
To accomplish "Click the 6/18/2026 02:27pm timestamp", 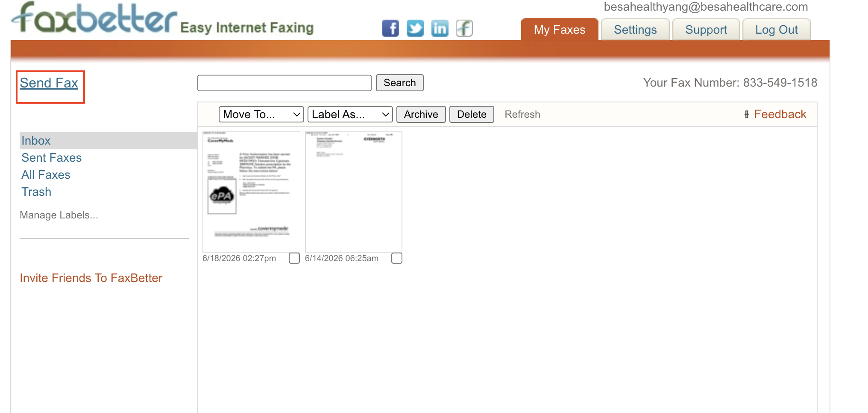I will click(239, 258).
